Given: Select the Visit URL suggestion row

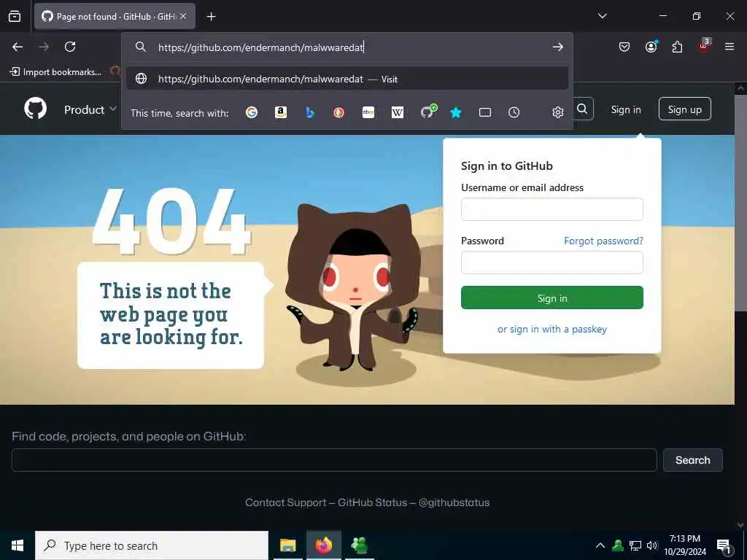Looking at the screenshot, I should pos(347,79).
